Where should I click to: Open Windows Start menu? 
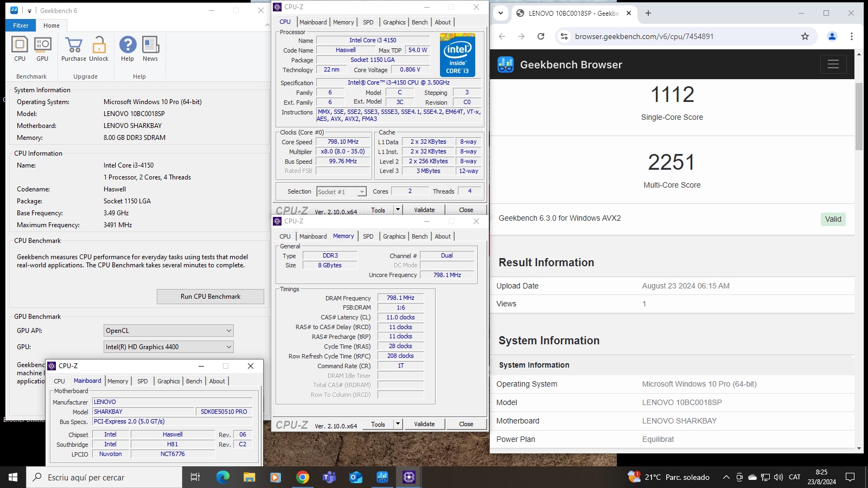point(13,477)
